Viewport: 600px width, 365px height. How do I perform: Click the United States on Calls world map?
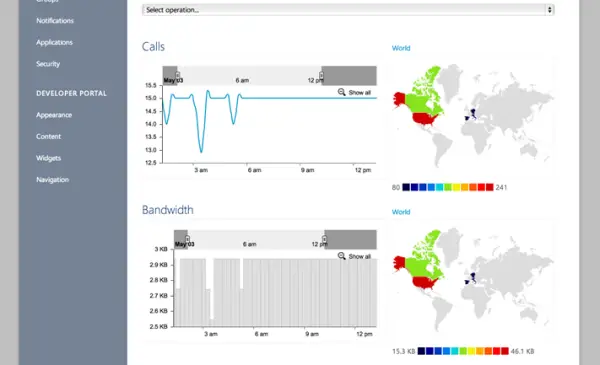tap(424, 119)
